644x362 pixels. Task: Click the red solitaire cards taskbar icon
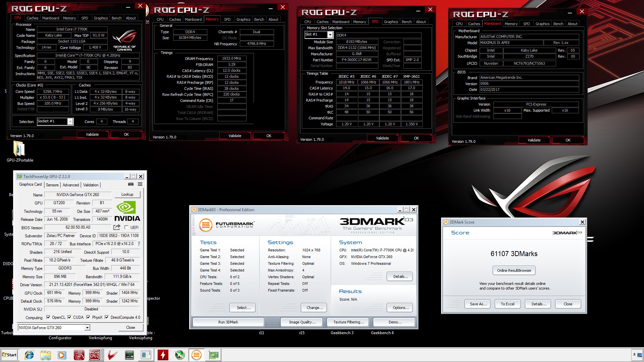click(79, 355)
